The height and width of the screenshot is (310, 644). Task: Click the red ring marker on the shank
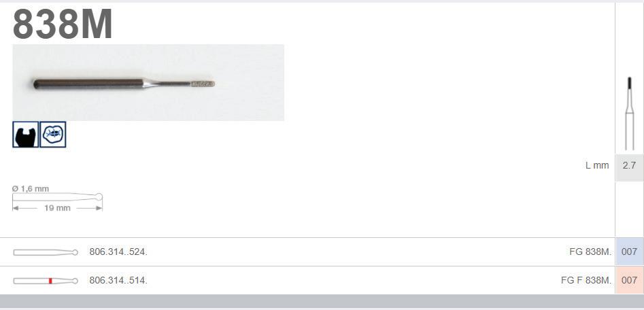tap(50, 281)
